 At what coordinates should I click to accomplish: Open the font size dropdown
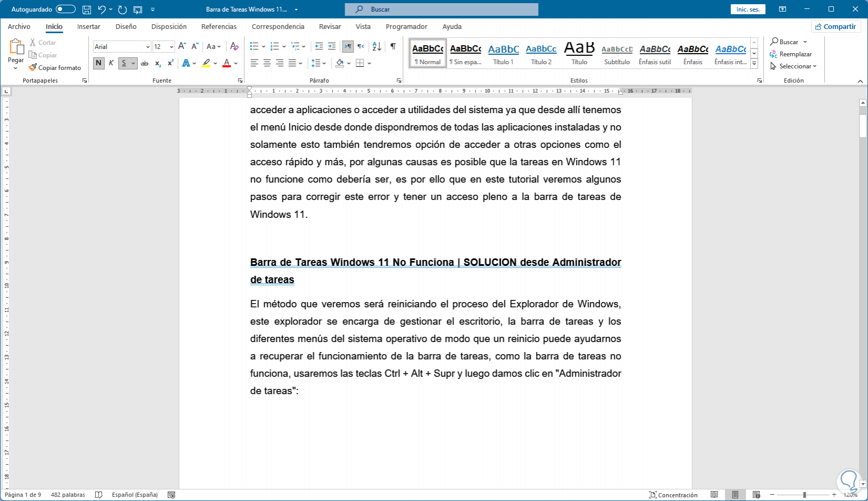click(x=171, y=47)
